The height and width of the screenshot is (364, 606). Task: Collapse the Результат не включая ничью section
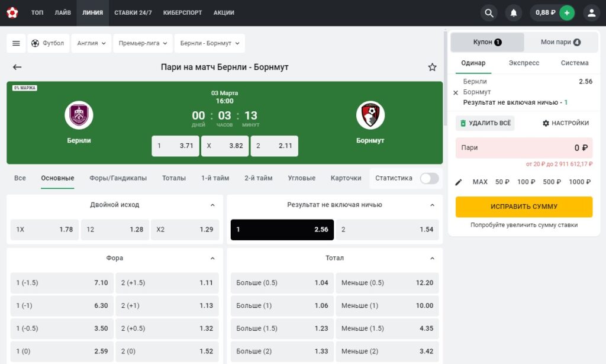coord(432,205)
